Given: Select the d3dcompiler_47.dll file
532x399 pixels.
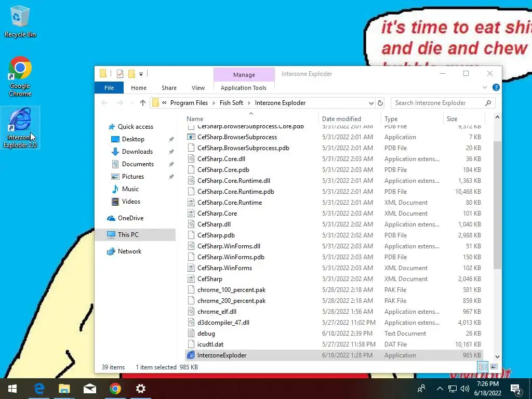Looking at the screenshot, I should [x=334, y=322].
